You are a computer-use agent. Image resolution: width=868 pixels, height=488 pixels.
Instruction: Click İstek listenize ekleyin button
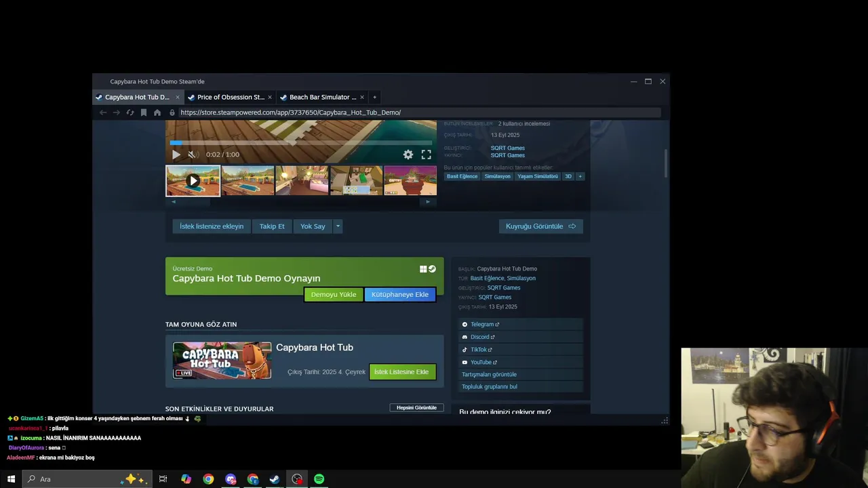click(212, 226)
